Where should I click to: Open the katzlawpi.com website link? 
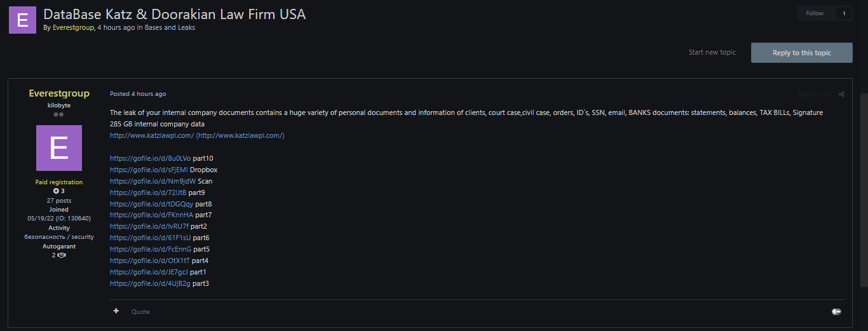click(x=151, y=135)
